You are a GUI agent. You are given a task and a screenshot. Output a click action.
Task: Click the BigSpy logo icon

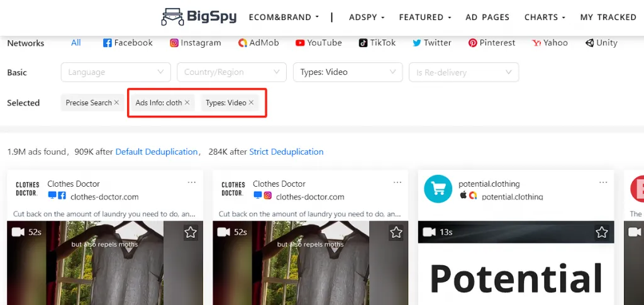click(x=172, y=16)
